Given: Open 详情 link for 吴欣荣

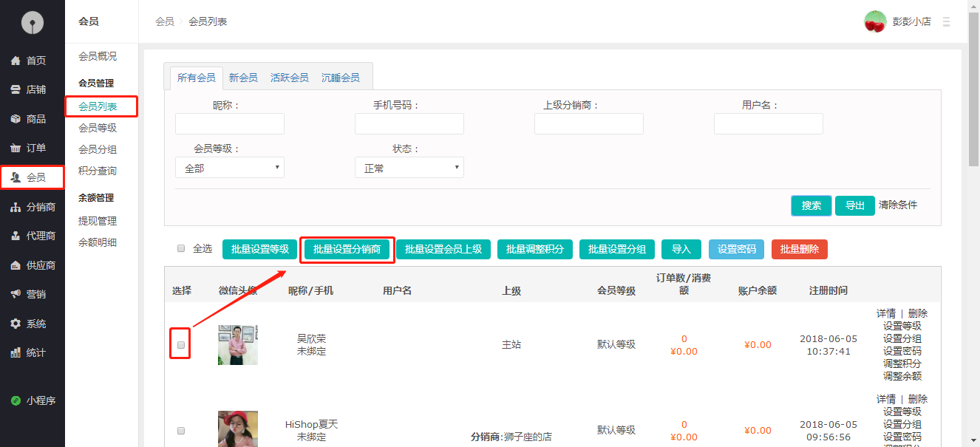Looking at the screenshot, I should (886, 313).
